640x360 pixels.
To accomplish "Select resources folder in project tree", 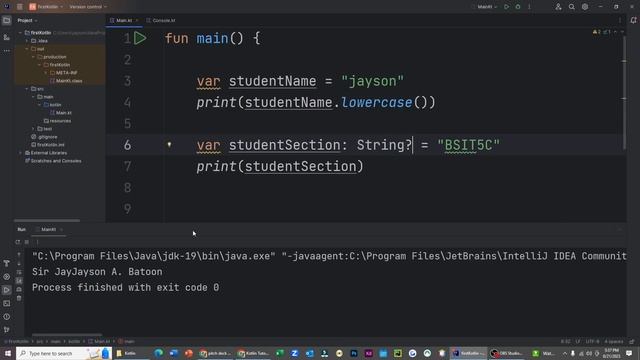I will coord(58,121).
